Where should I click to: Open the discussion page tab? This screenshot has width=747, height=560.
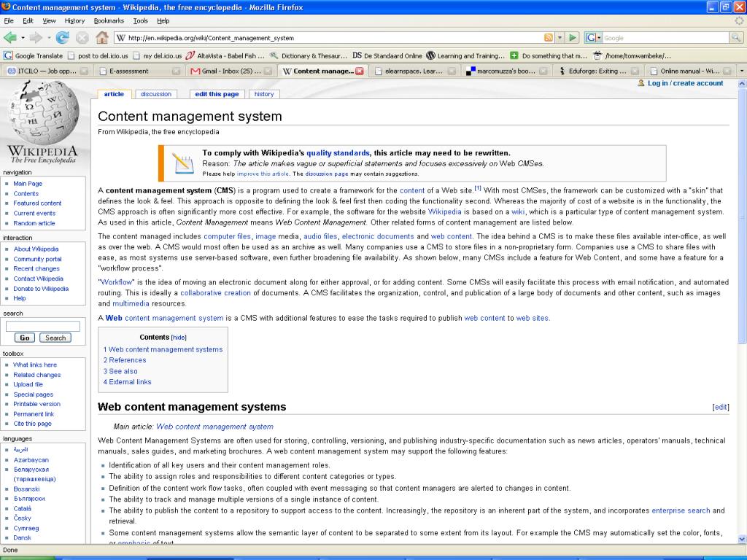156,94
